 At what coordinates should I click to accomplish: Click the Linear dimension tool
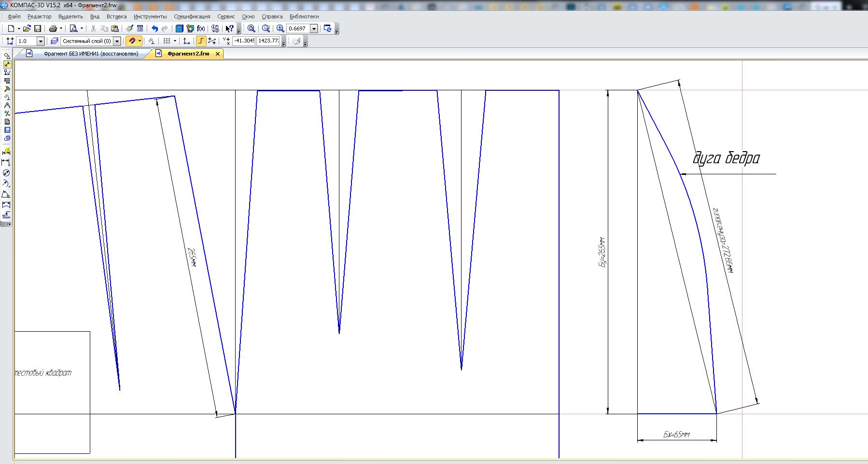coord(6,162)
